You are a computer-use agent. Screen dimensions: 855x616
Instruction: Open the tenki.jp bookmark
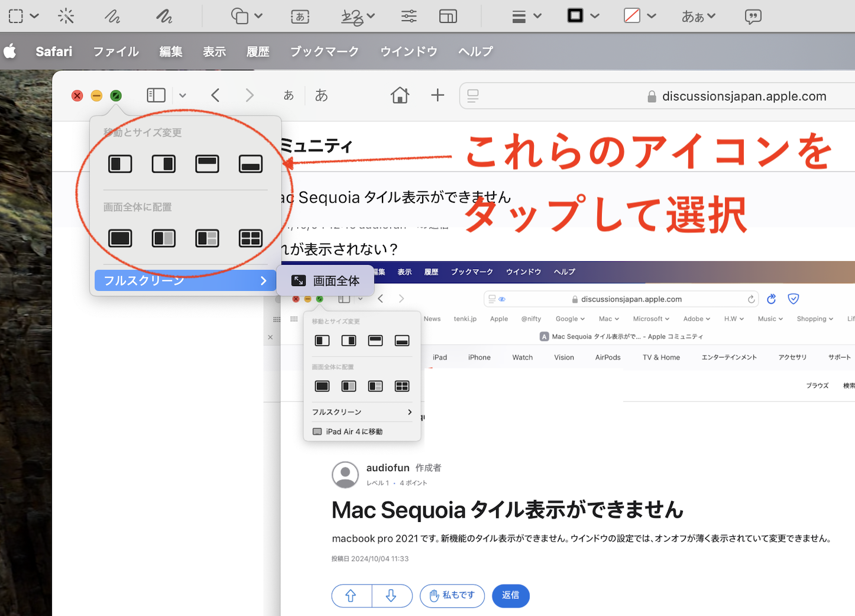[465, 319]
